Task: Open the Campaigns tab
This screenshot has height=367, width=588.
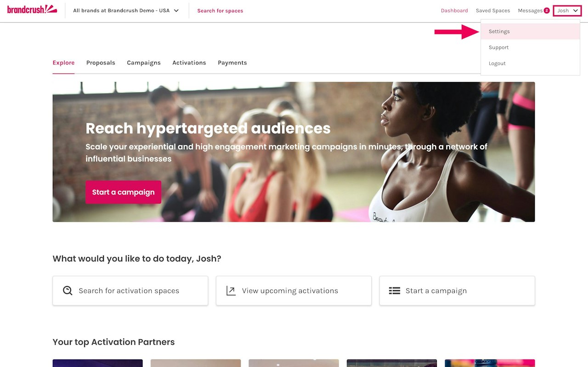Action: (144, 63)
